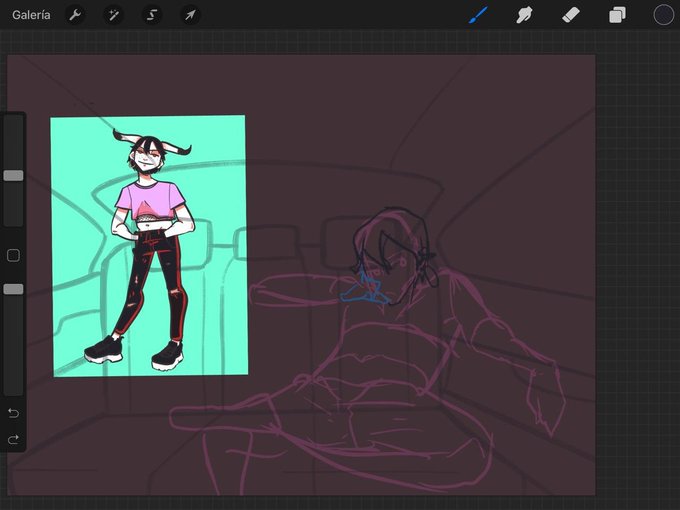Screen dimensions: 680x510
Task: Activate the Selection S-shaped tool
Action: pos(152,15)
